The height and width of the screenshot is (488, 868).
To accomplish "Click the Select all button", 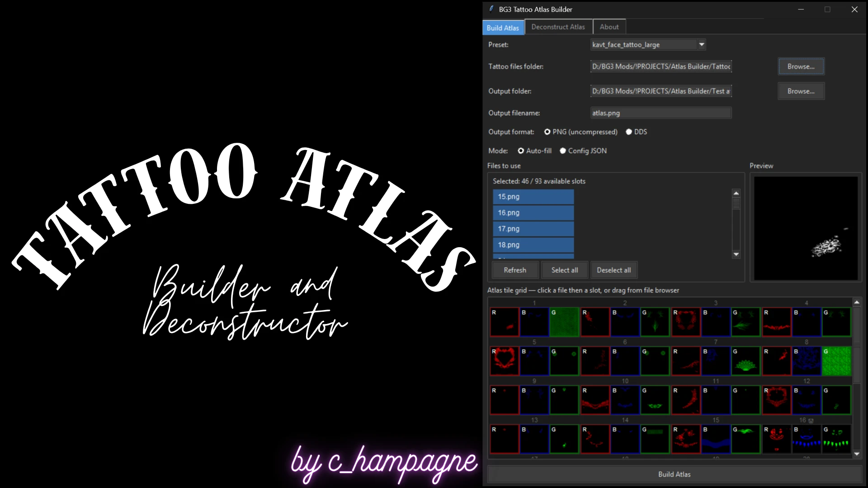I will (x=565, y=270).
